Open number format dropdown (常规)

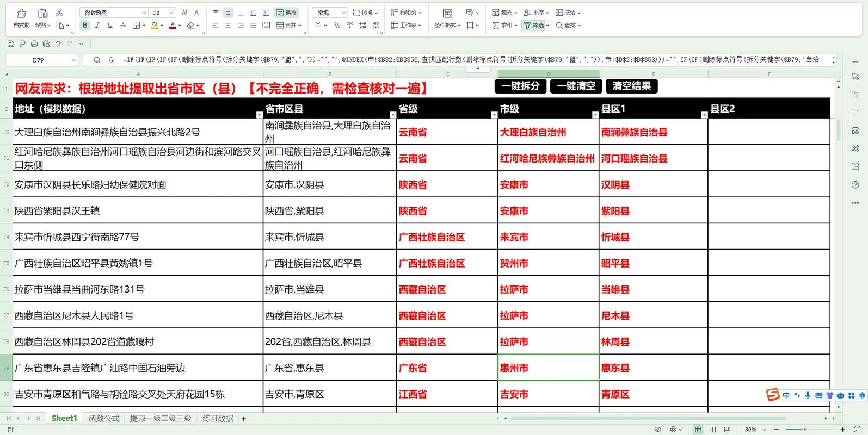pos(344,13)
